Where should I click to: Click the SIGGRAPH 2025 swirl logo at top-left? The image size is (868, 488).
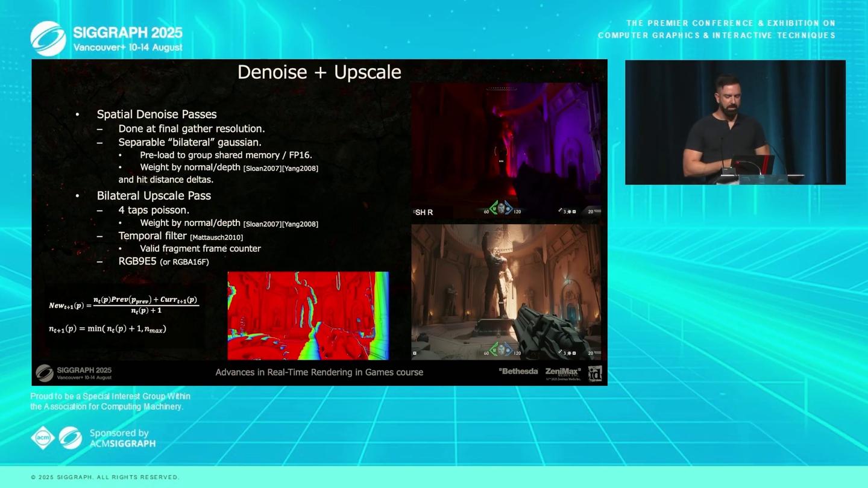[48, 39]
